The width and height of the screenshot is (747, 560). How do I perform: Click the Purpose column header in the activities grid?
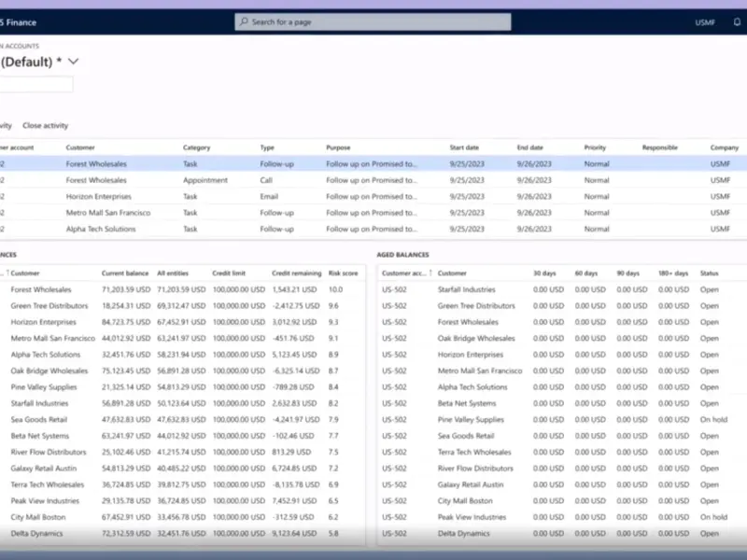coord(338,147)
